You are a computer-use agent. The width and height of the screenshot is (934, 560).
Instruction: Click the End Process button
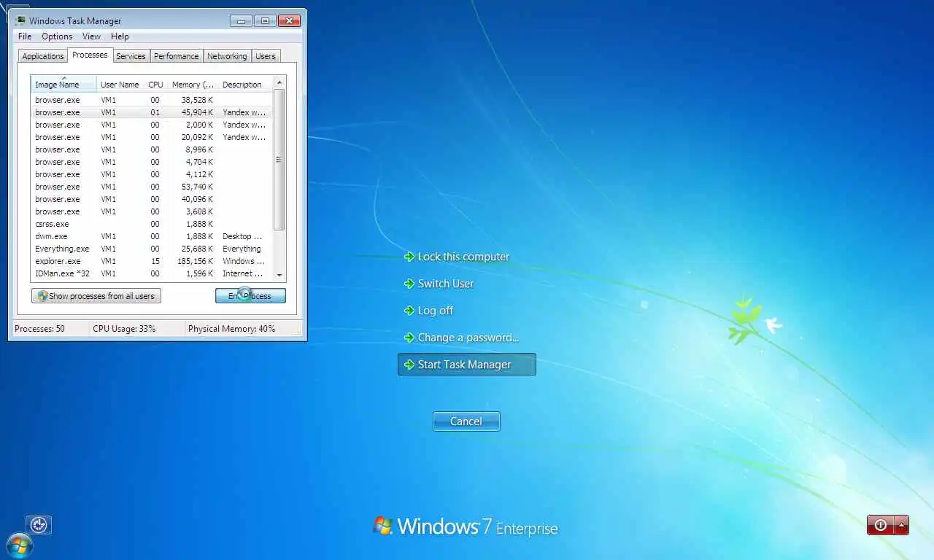click(x=250, y=296)
